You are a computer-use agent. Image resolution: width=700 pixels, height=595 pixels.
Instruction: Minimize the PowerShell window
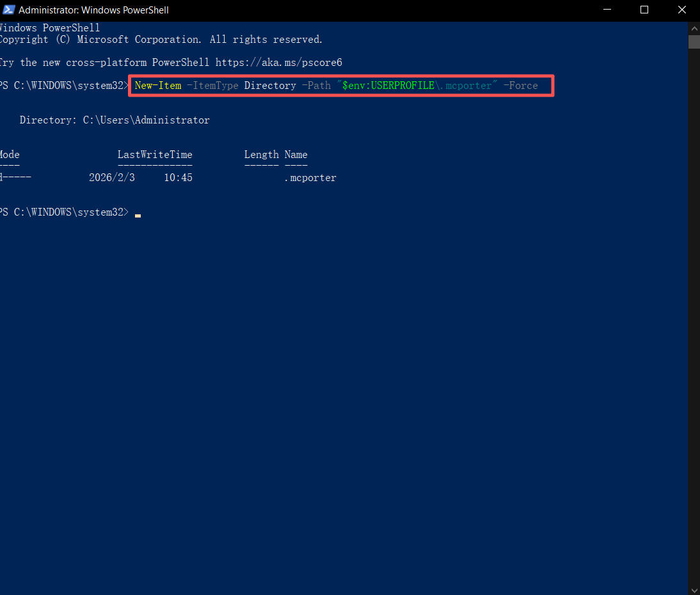pos(609,10)
